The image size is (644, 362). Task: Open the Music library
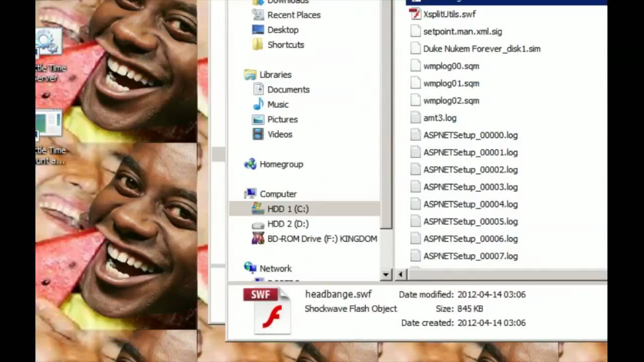pos(278,105)
